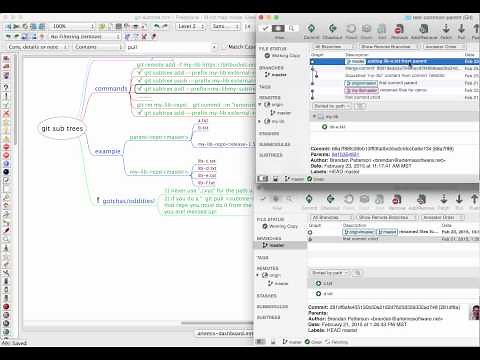Click Reset in the upper SourceTree toolbar
Screen dimensions: 480x360
click(351, 31)
